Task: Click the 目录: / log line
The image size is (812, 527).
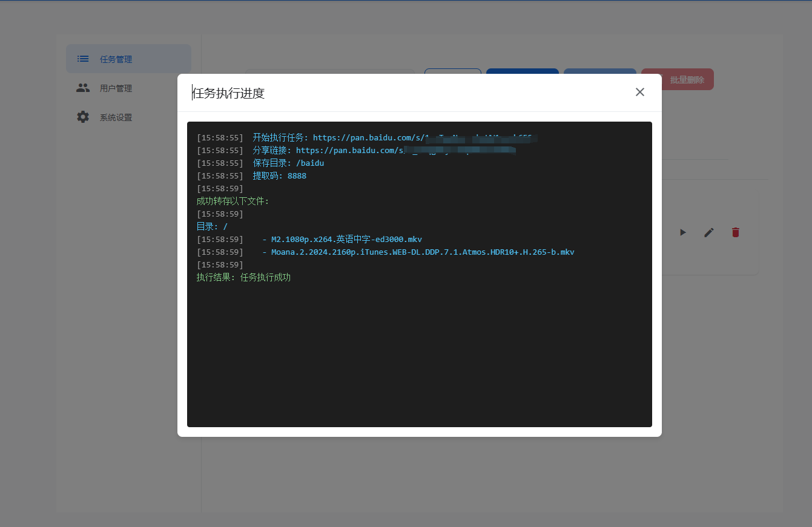Action: coord(212,227)
